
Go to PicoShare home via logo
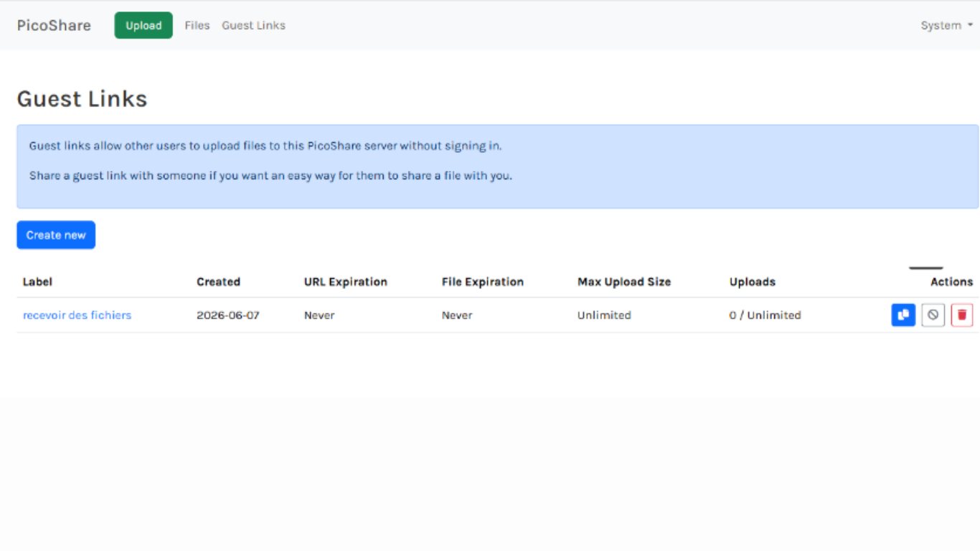(x=54, y=25)
